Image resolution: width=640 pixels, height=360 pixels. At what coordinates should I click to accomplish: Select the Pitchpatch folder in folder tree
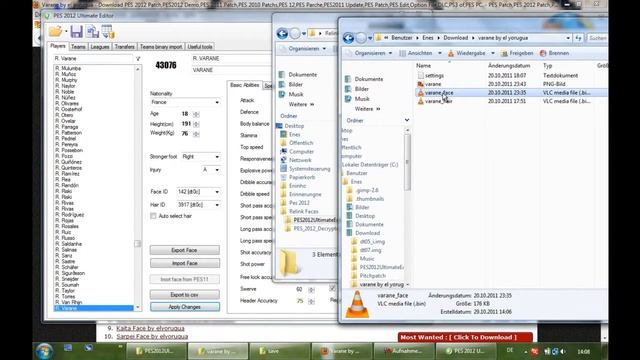click(373, 276)
